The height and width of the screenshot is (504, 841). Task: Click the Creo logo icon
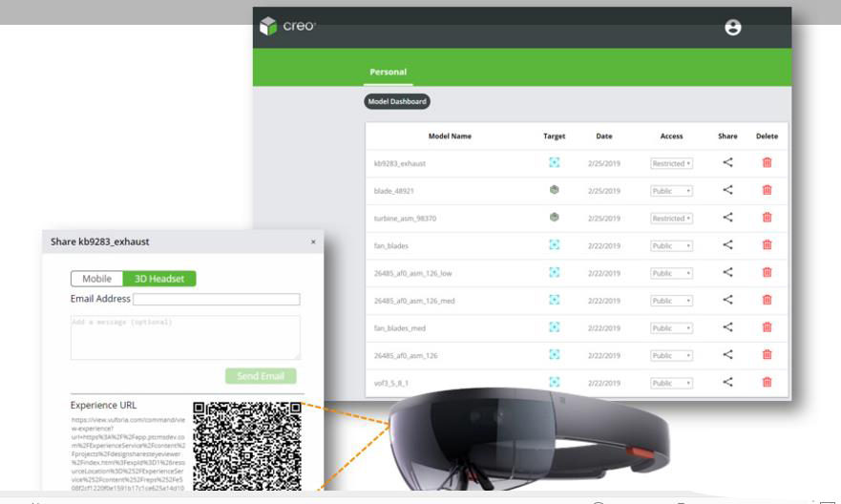[269, 28]
